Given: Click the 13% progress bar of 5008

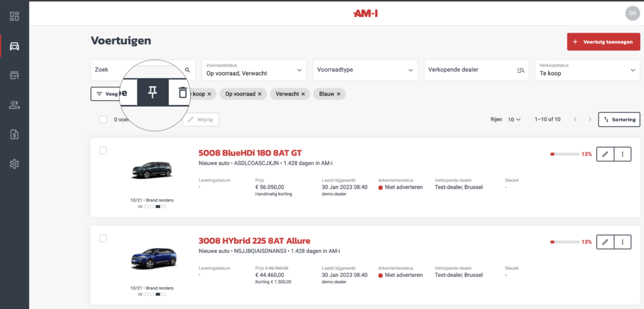Looking at the screenshot, I should coord(564,154).
